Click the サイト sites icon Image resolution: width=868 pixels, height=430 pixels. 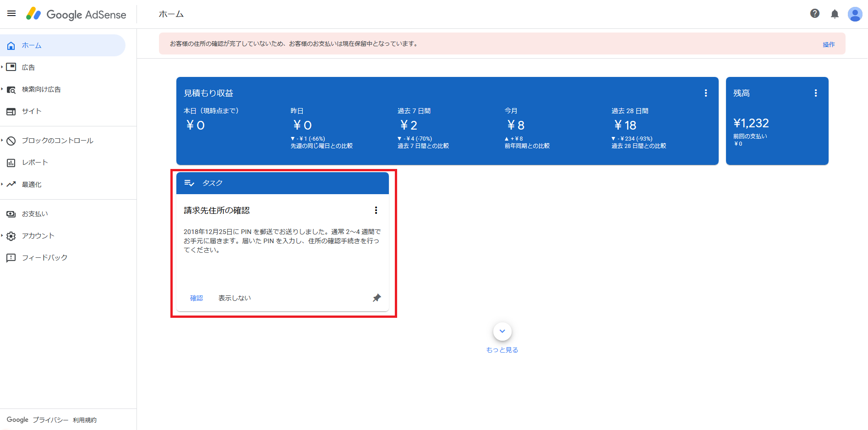point(11,111)
